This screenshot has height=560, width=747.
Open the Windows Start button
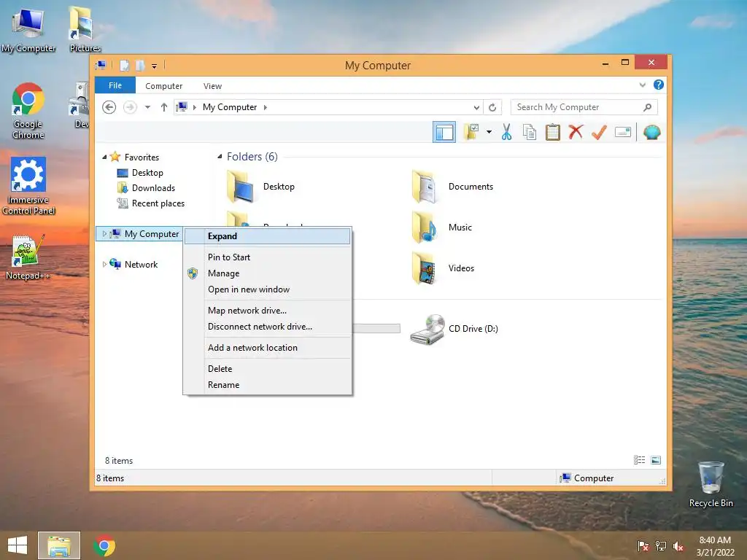(18, 545)
